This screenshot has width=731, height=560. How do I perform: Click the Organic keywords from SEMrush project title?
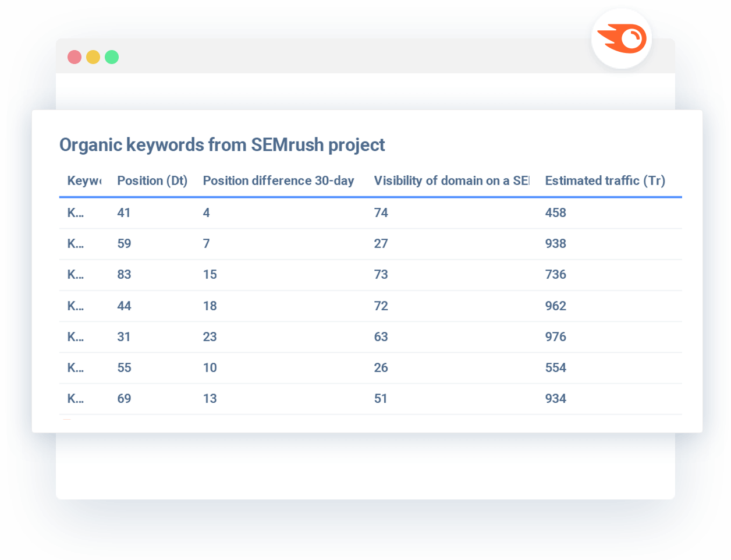pyautogui.click(x=222, y=144)
